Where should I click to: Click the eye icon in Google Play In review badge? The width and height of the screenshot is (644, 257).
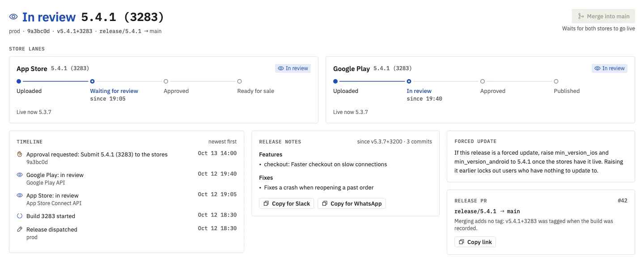[597, 68]
